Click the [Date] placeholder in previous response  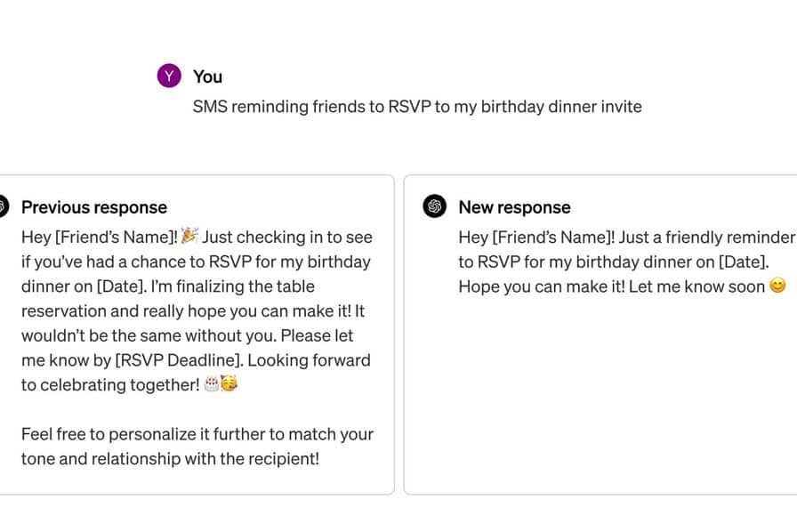(x=122, y=286)
